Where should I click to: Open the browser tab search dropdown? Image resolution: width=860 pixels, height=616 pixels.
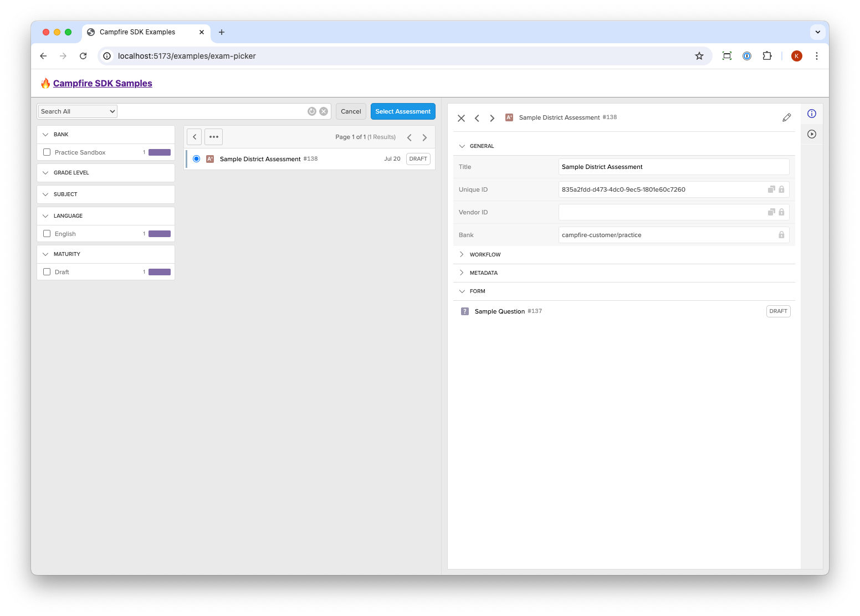point(818,32)
